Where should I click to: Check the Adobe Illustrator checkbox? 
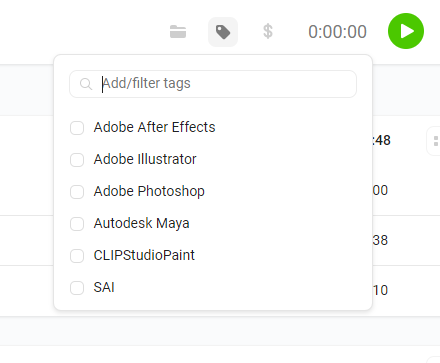77,160
